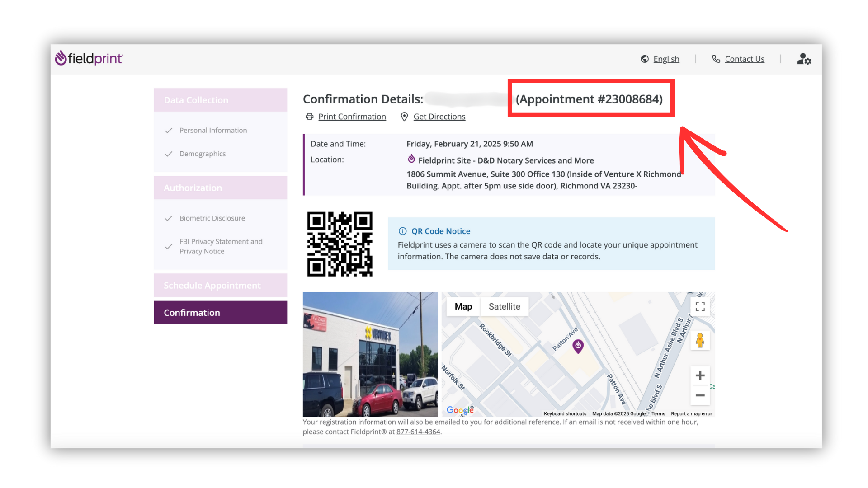Click the Get Directions link
The image size is (868, 488).
point(439,117)
